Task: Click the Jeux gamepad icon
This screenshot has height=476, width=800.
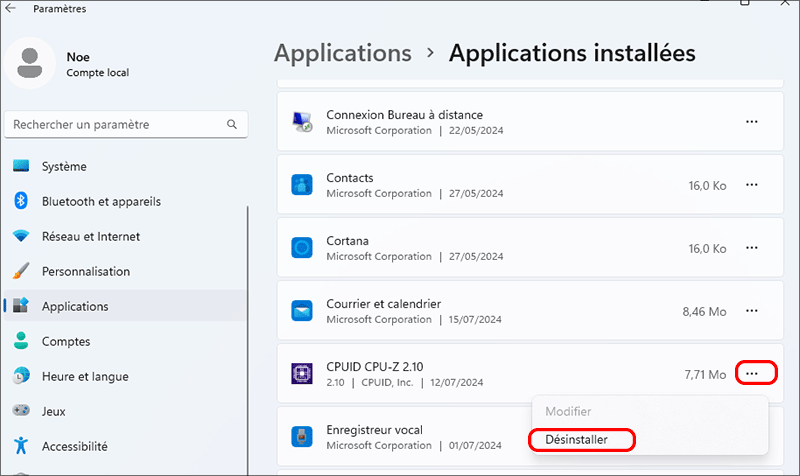Action: pos(21,410)
